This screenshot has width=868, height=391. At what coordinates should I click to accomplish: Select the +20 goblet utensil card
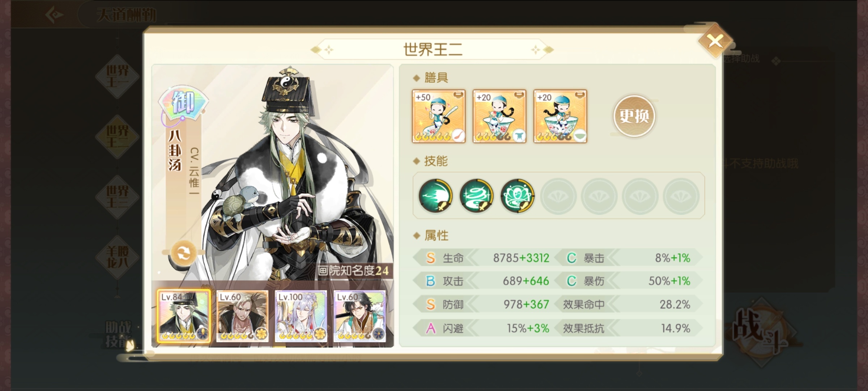(499, 116)
